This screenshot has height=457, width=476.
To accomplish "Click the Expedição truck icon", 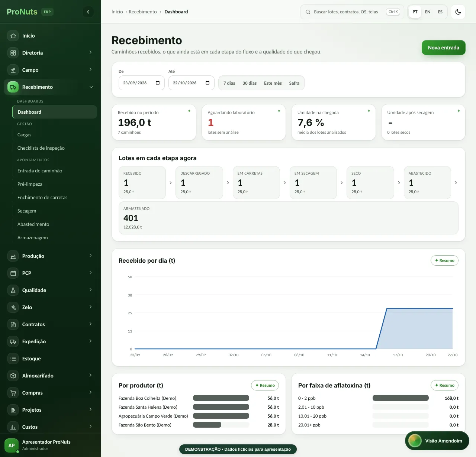I will [13, 341].
